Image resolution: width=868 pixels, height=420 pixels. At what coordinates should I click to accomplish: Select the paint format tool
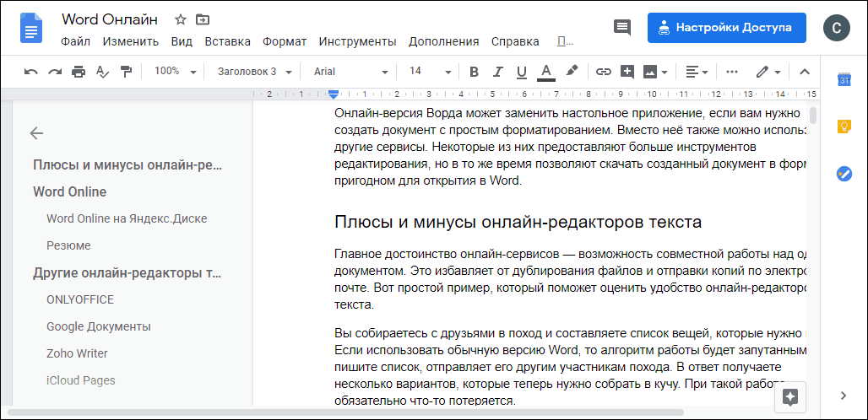coord(127,72)
